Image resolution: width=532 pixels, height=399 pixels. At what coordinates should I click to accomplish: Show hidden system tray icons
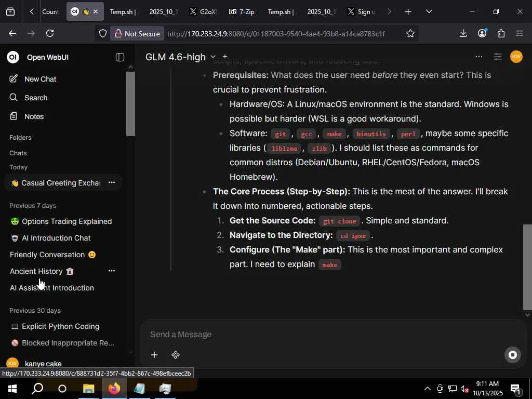(427, 389)
